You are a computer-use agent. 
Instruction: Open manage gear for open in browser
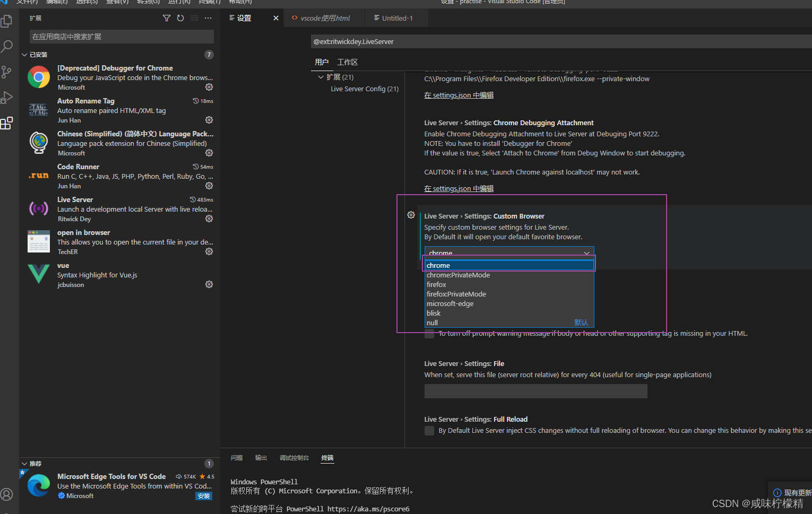(209, 251)
